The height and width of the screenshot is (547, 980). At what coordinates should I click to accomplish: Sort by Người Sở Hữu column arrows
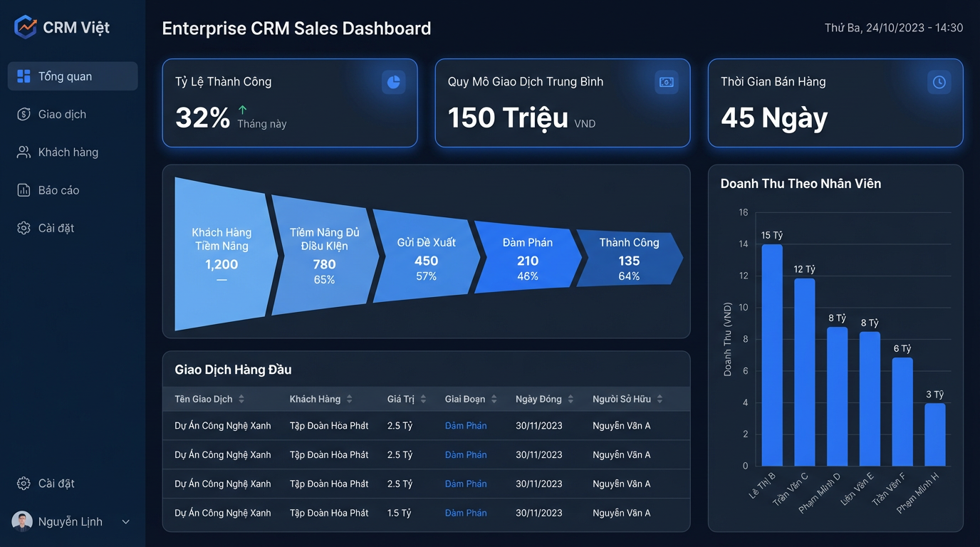click(x=660, y=400)
